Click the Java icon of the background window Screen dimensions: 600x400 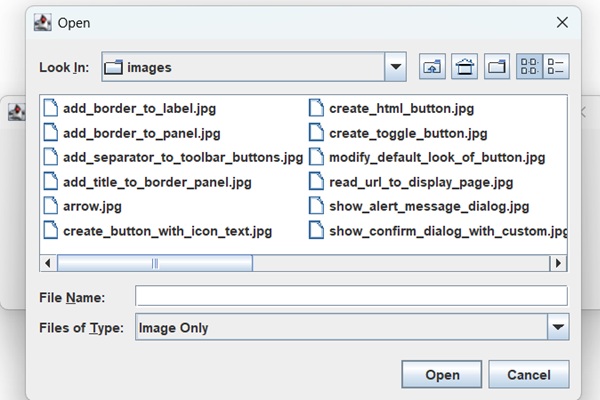[16, 113]
